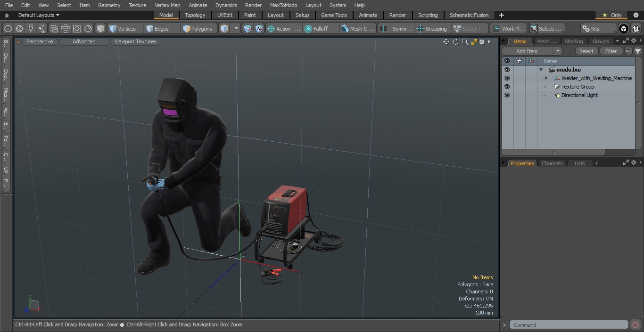The height and width of the screenshot is (332, 644).
Task: Click the Viewport Textures button
Action: point(135,41)
